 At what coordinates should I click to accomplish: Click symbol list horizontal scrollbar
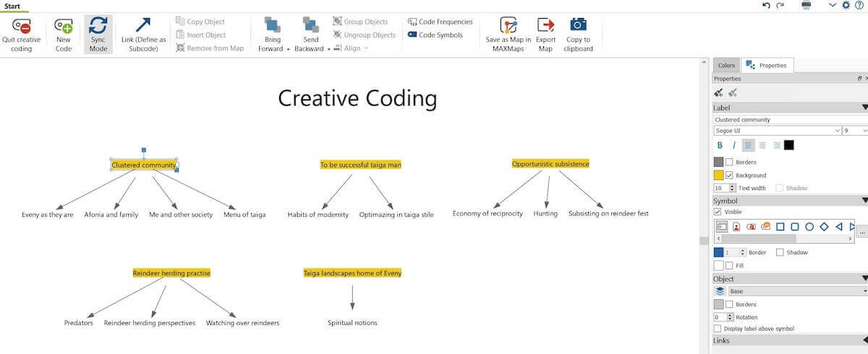759,238
